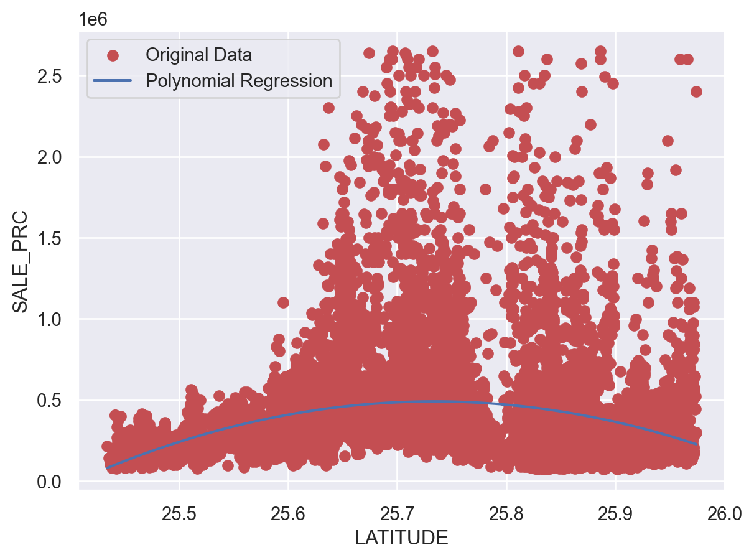This screenshot has width=754, height=560.
Task: Click the 0.0 tick label on y-axis
Action: (x=57, y=482)
